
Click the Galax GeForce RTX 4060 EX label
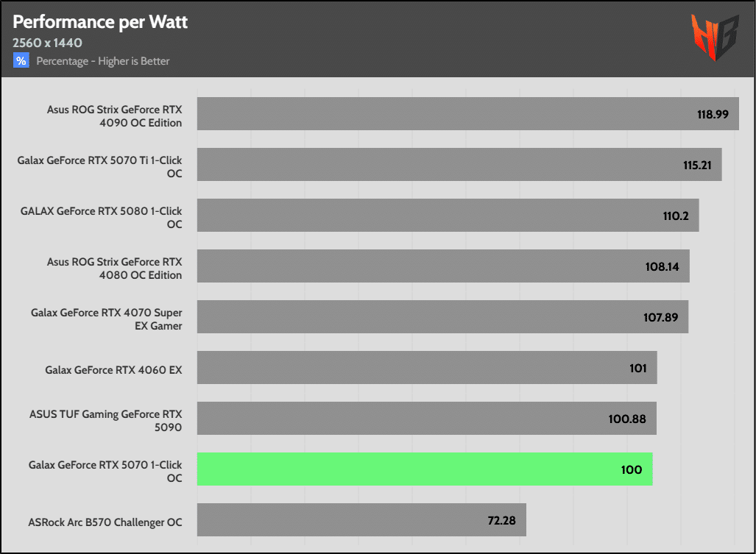(113, 370)
